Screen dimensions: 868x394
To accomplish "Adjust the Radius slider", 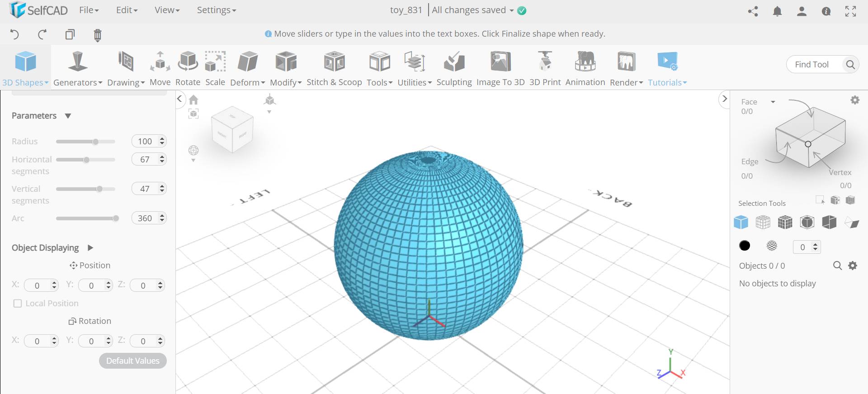I will pos(95,142).
